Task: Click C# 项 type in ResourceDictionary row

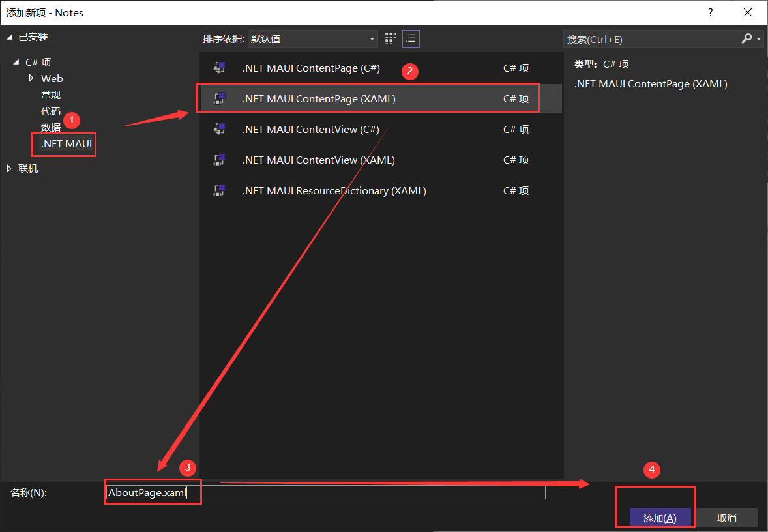Action: tap(516, 190)
